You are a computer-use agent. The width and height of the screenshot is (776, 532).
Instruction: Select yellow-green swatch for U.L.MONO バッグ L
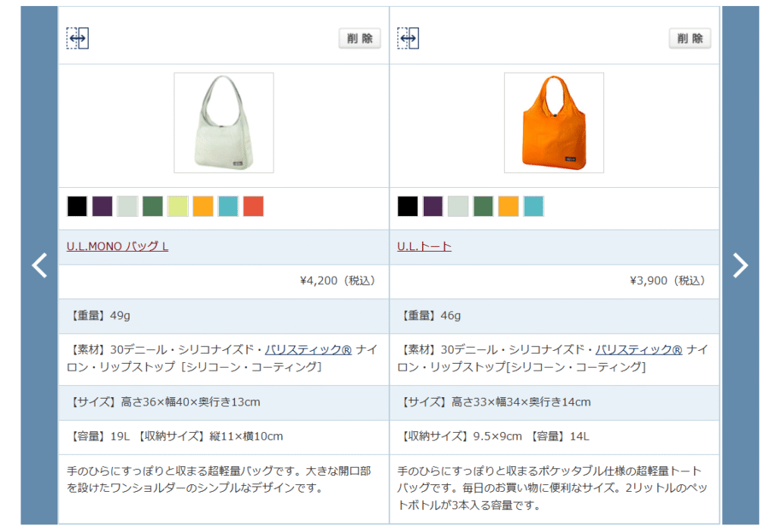177,206
